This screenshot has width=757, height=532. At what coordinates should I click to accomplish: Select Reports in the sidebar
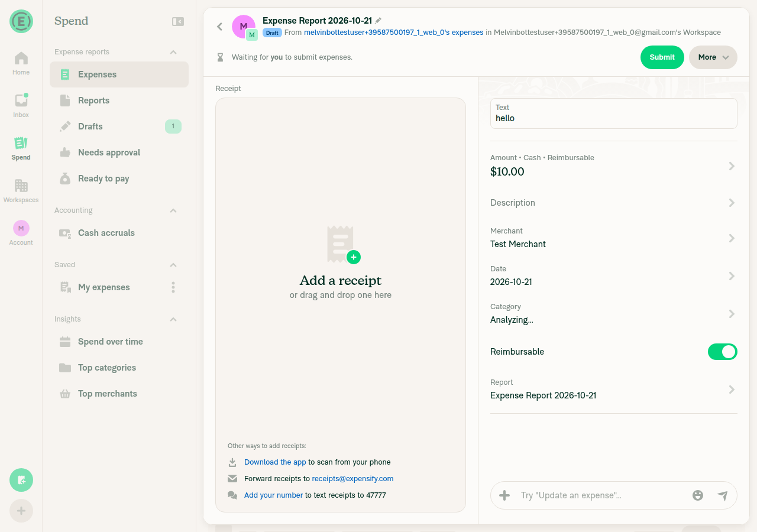point(119,100)
